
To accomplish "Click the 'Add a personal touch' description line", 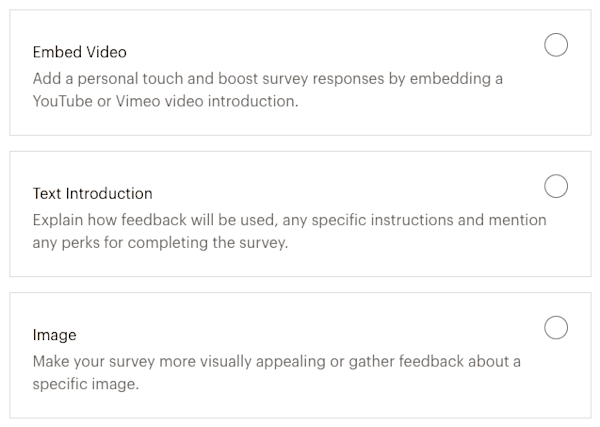I will click(267, 77).
